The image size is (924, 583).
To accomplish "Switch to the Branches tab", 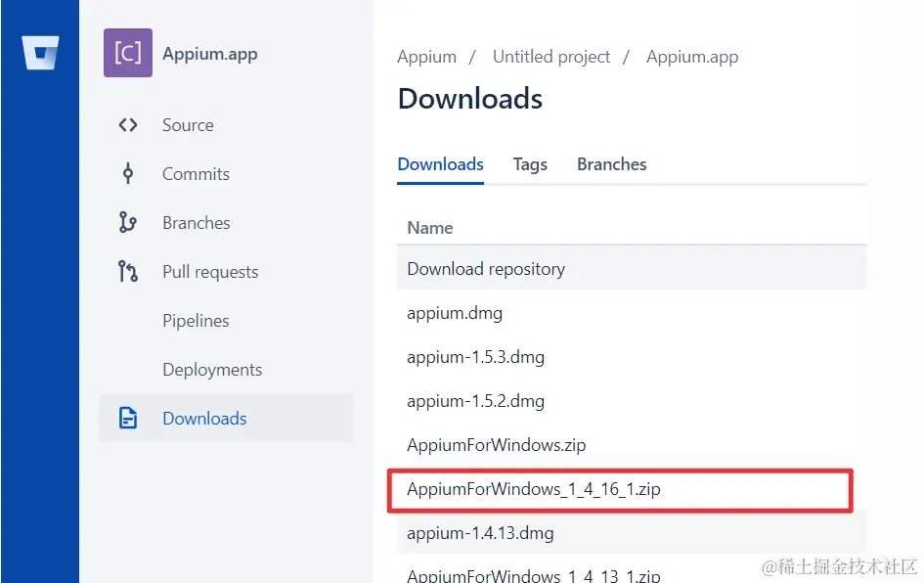I will (612, 164).
